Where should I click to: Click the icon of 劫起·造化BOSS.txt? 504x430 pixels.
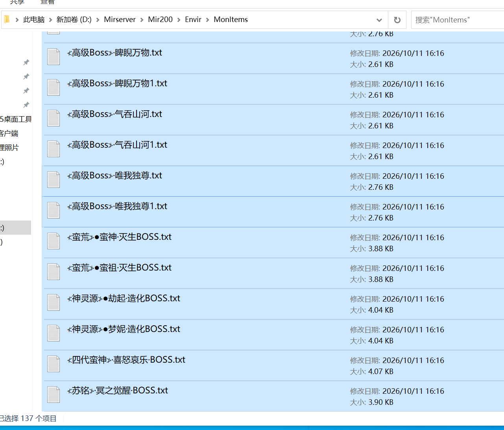[54, 302]
